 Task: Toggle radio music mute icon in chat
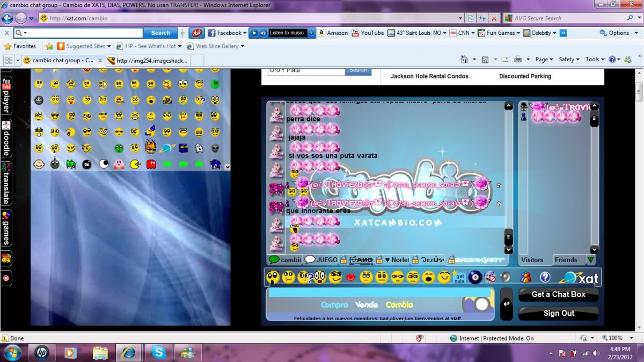490,277
